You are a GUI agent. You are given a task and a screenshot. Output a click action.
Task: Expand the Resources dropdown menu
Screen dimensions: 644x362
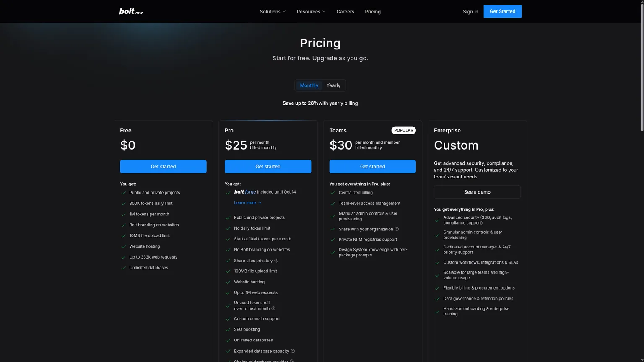(311, 12)
